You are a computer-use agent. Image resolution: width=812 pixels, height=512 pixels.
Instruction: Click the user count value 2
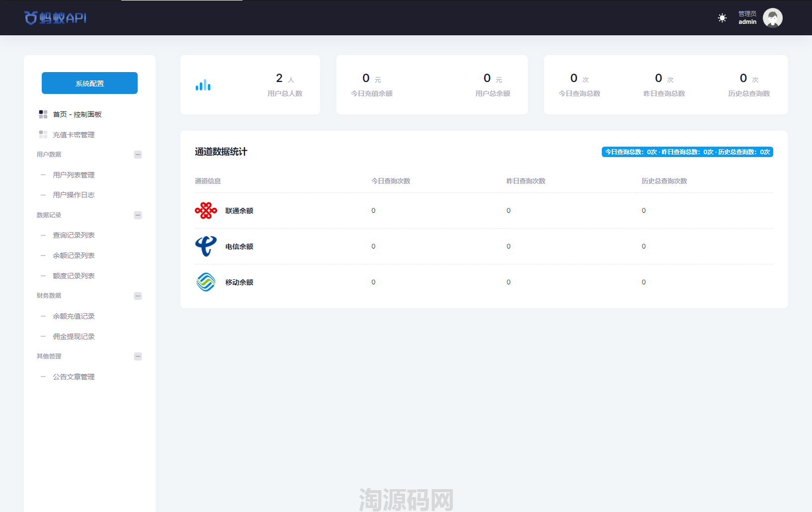[x=279, y=78]
